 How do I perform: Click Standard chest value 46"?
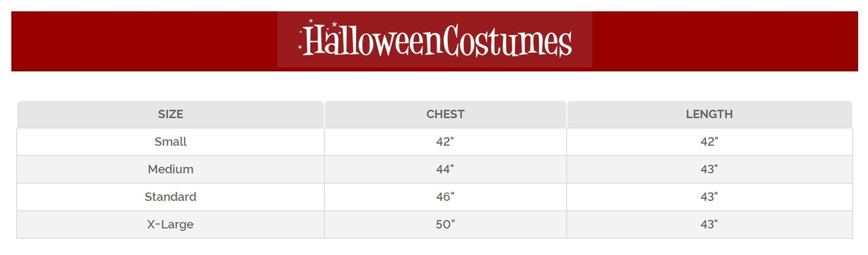pos(445,197)
